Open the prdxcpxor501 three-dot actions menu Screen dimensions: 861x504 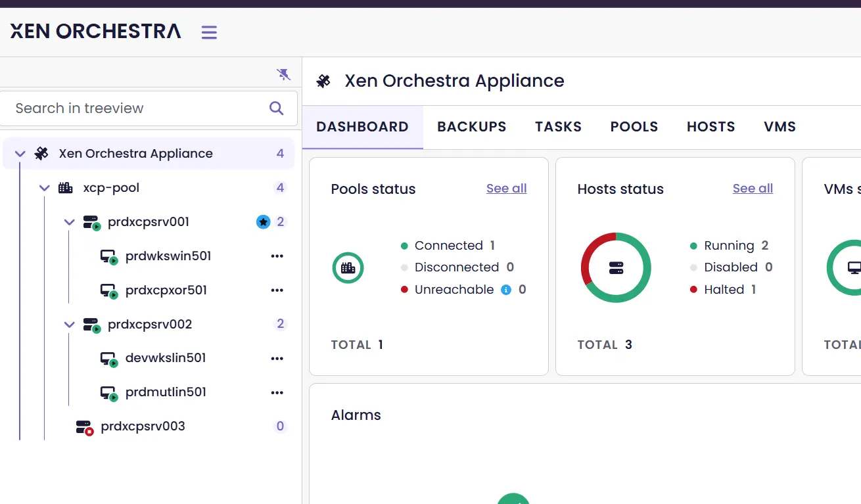(277, 290)
